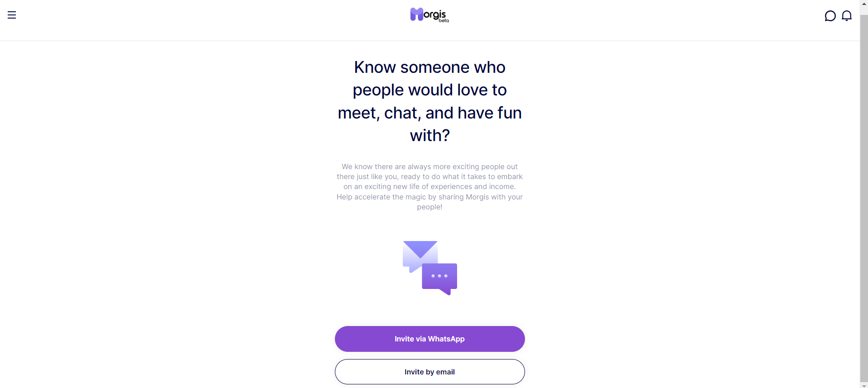Click the vertical scrollbar thumb
The height and width of the screenshot is (388, 868).
864,198
